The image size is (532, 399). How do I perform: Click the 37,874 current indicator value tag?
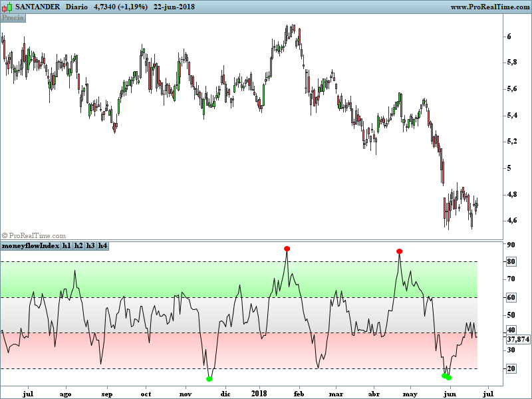(x=518, y=339)
